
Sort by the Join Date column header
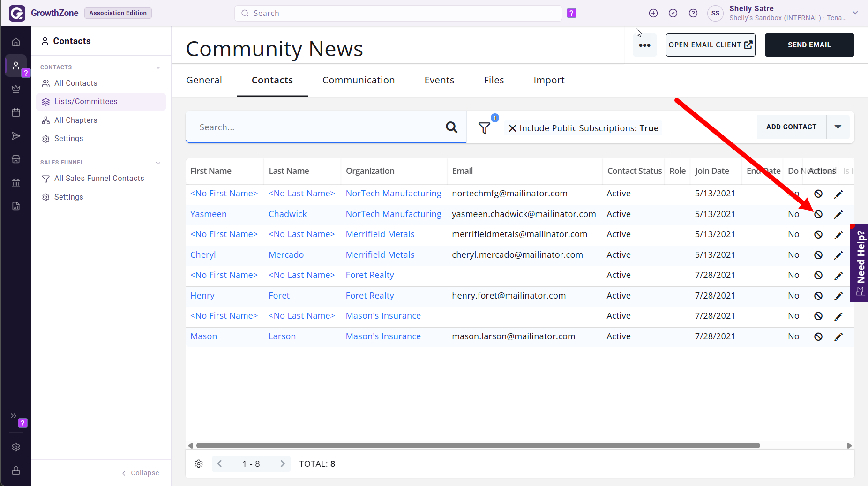click(711, 171)
